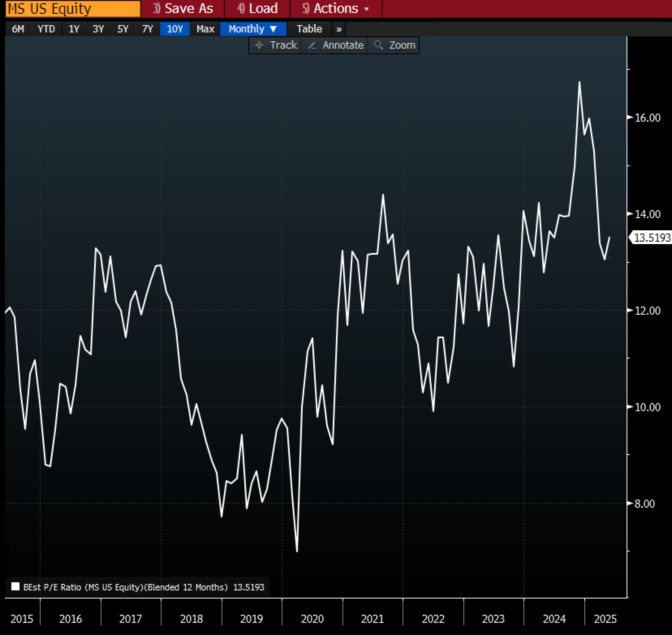Click the MS US Equity ticker field
The image size is (672, 635).
73,9
